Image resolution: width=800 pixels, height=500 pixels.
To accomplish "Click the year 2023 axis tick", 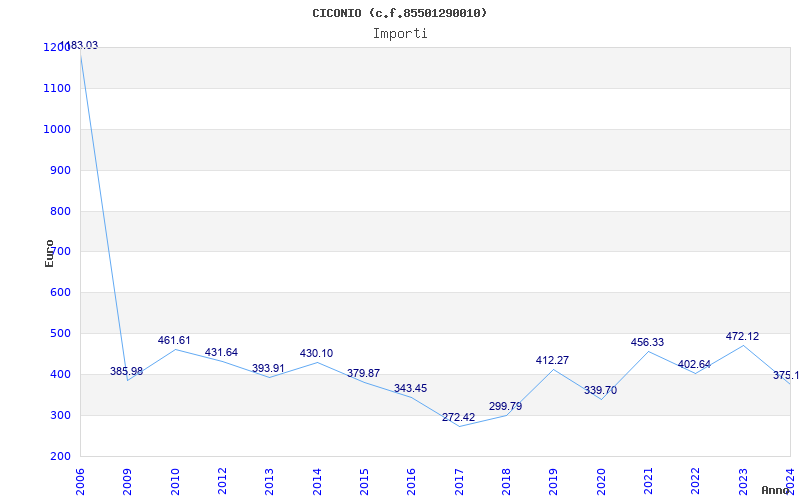I will [x=743, y=482].
